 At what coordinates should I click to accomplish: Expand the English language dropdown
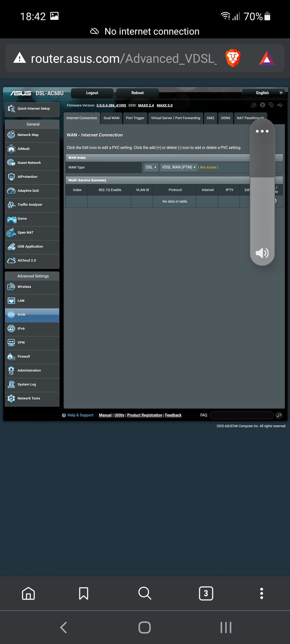pyautogui.click(x=264, y=93)
